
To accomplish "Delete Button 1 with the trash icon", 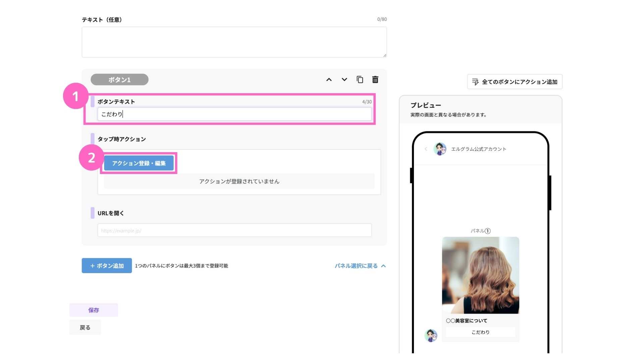I will [375, 80].
